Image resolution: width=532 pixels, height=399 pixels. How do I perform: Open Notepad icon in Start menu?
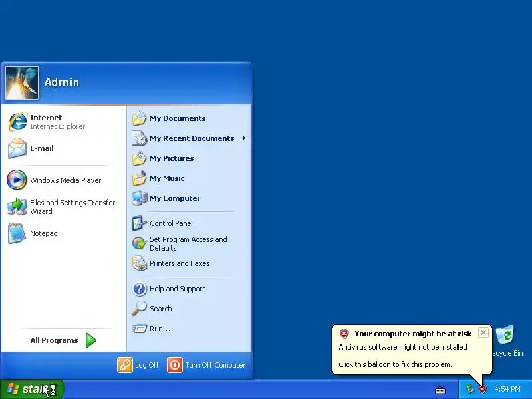click(17, 233)
